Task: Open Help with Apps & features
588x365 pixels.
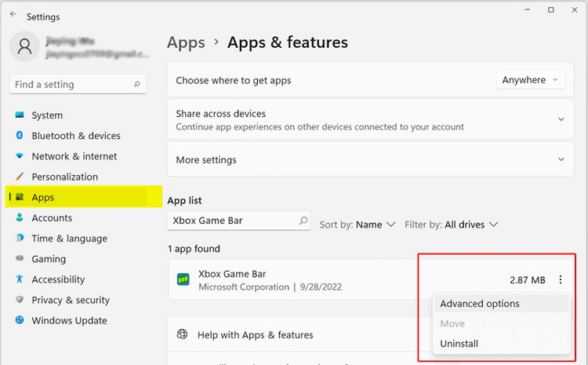Action: (255, 334)
